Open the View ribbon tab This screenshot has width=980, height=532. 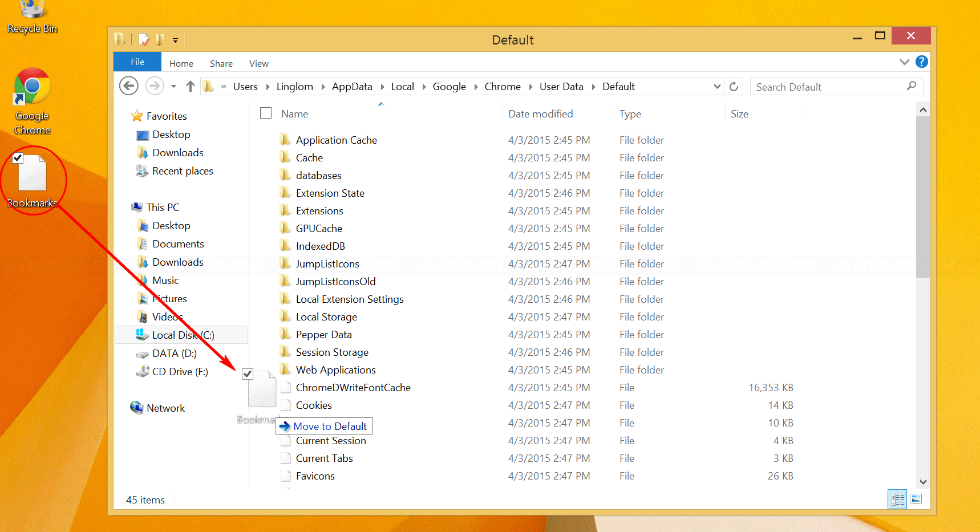tap(259, 63)
